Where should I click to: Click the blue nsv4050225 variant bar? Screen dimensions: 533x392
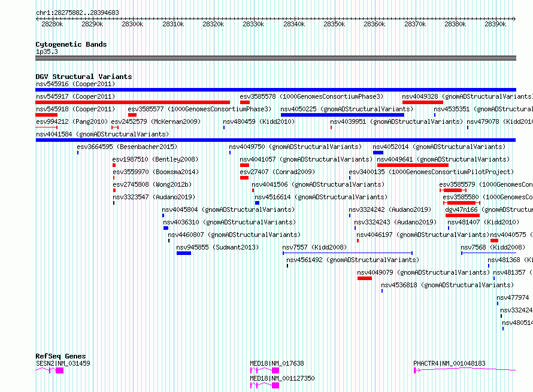[343, 115]
